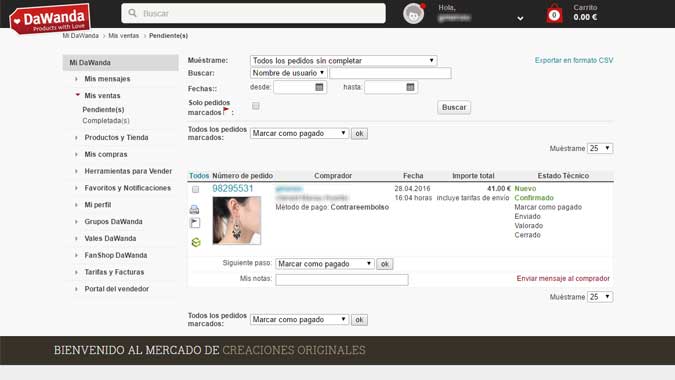This screenshot has height=380, width=675.
Task: Expand account menu chevron next to Hola
Action: (520, 19)
